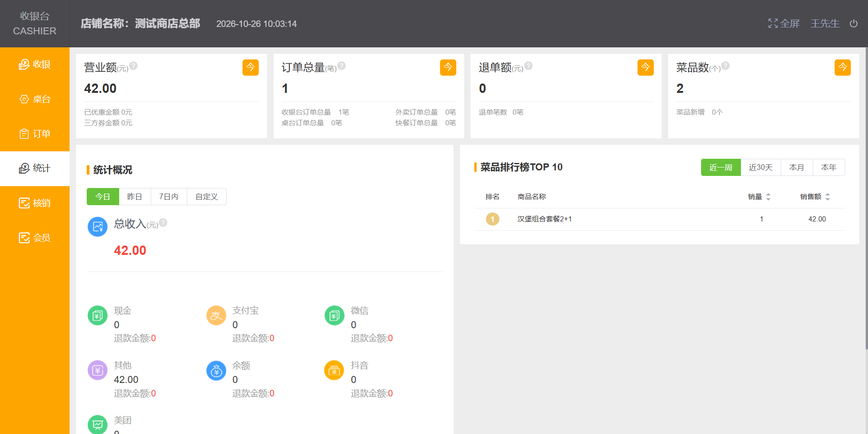Open 核销 verification sidebar item
The width and height of the screenshot is (868, 434).
click(x=35, y=203)
